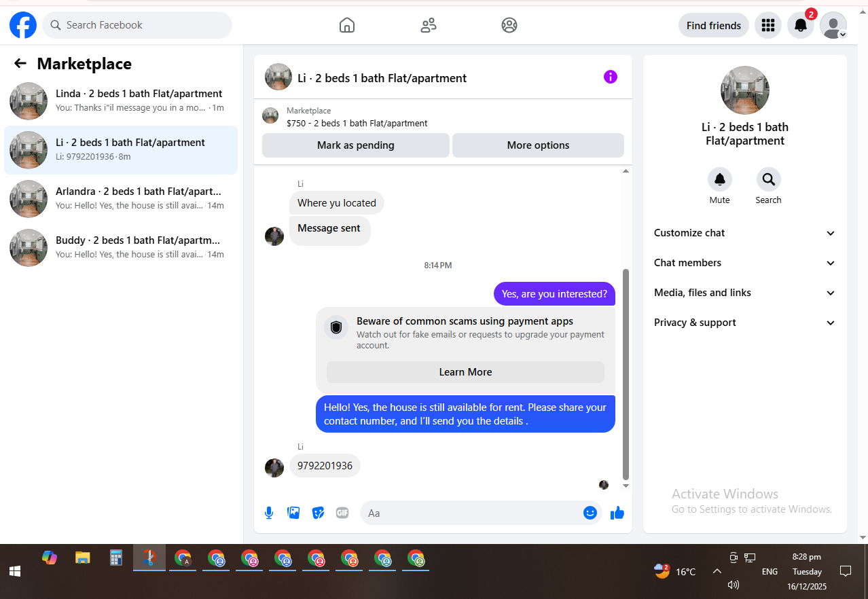Expand Privacy & support section
The width and height of the screenshot is (868, 599).
point(745,323)
